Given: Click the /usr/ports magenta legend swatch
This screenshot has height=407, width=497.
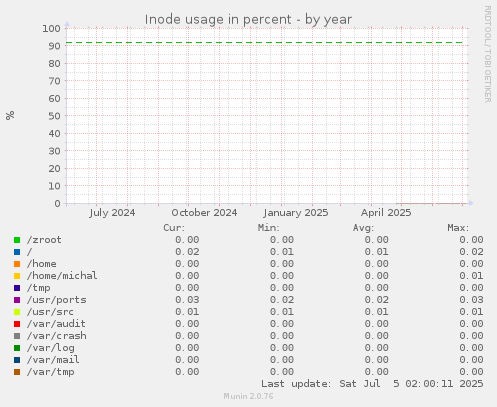Looking at the screenshot, I should [17, 300].
